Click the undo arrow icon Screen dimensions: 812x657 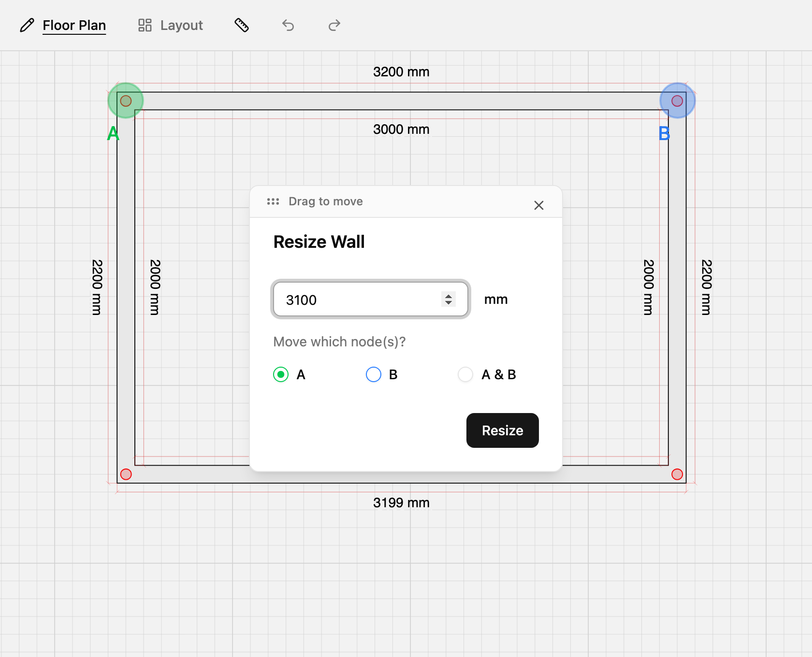pyautogui.click(x=288, y=25)
